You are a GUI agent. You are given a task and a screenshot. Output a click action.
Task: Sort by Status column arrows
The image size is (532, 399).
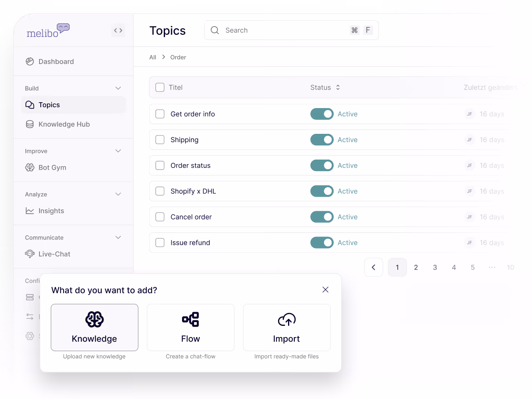click(338, 87)
